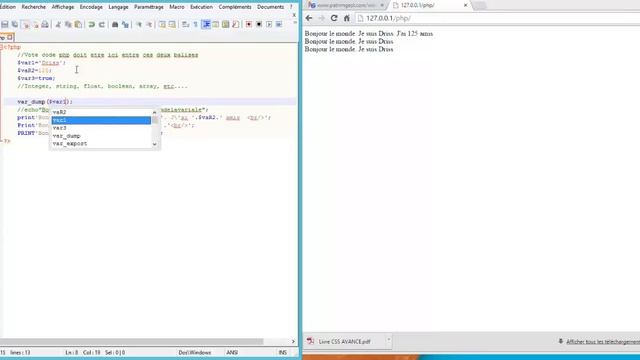Image resolution: width=640 pixels, height=360 pixels.
Task: Click the Zoom Out toolbar icon
Action: point(149,24)
